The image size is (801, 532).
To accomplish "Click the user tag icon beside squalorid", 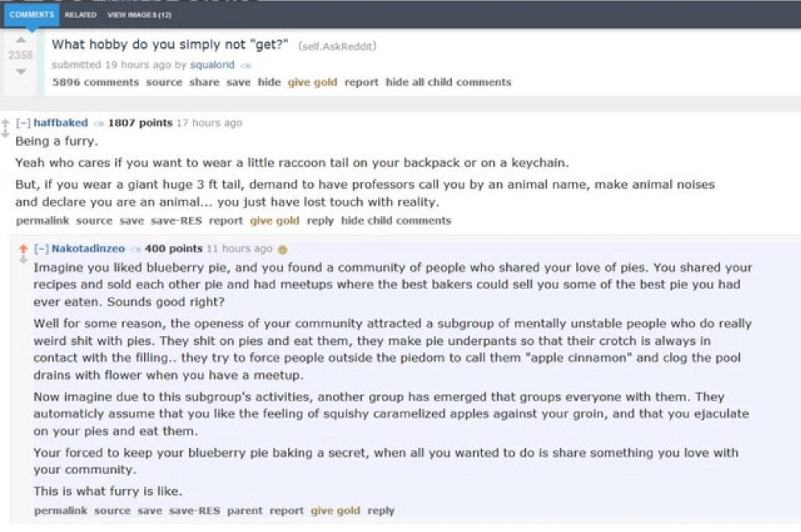I will pos(246,66).
